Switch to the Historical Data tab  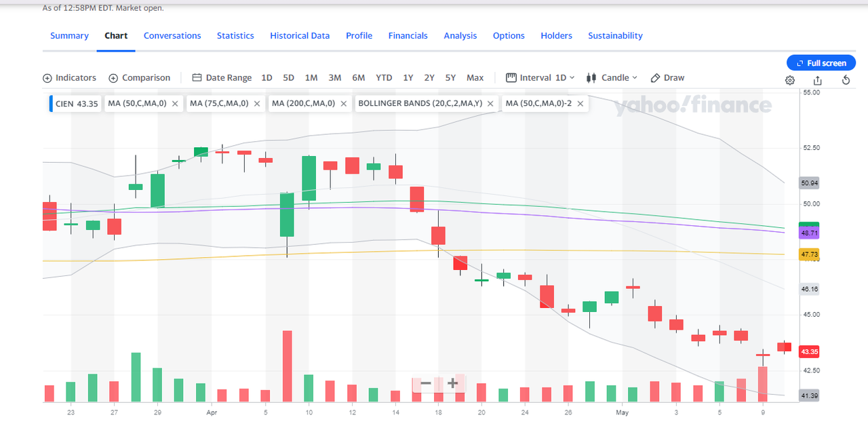[300, 36]
